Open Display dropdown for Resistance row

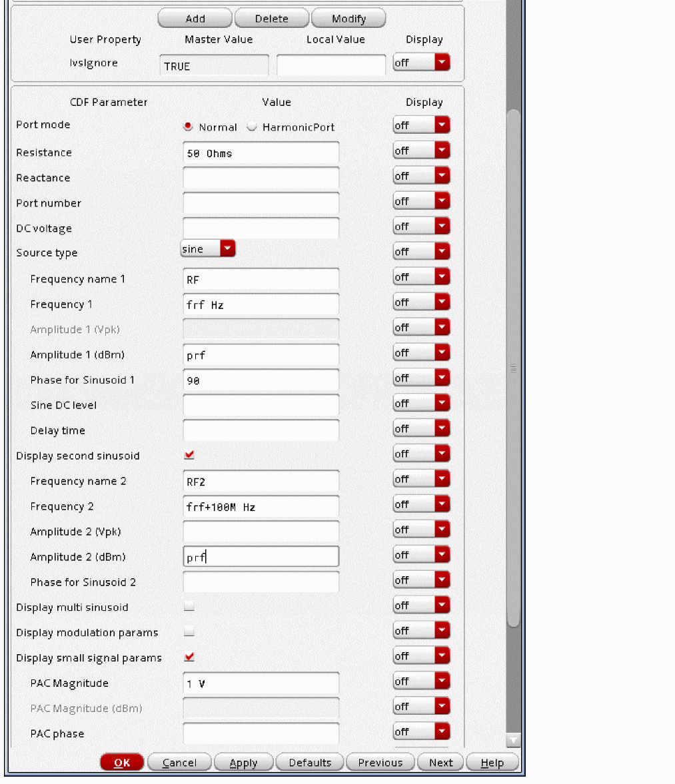tap(421, 151)
